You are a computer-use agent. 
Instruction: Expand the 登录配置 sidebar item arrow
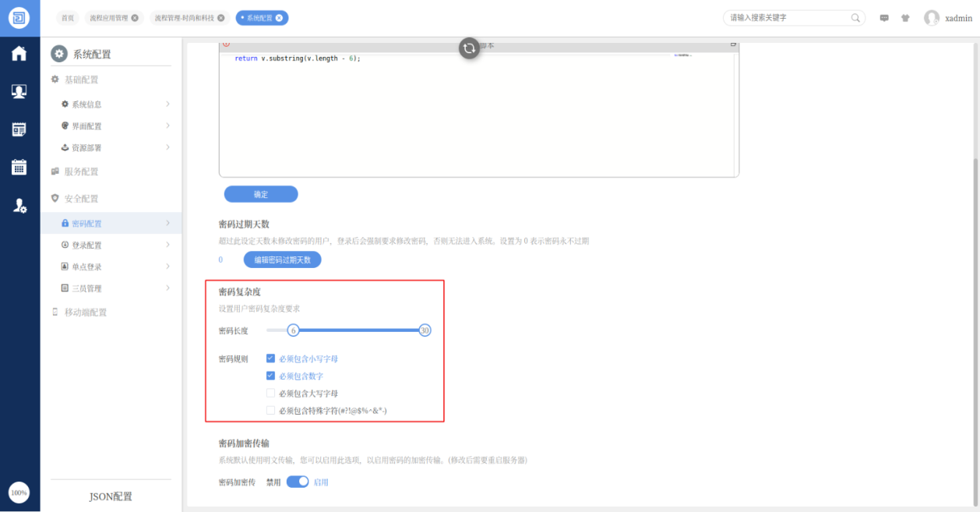pos(167,245)
